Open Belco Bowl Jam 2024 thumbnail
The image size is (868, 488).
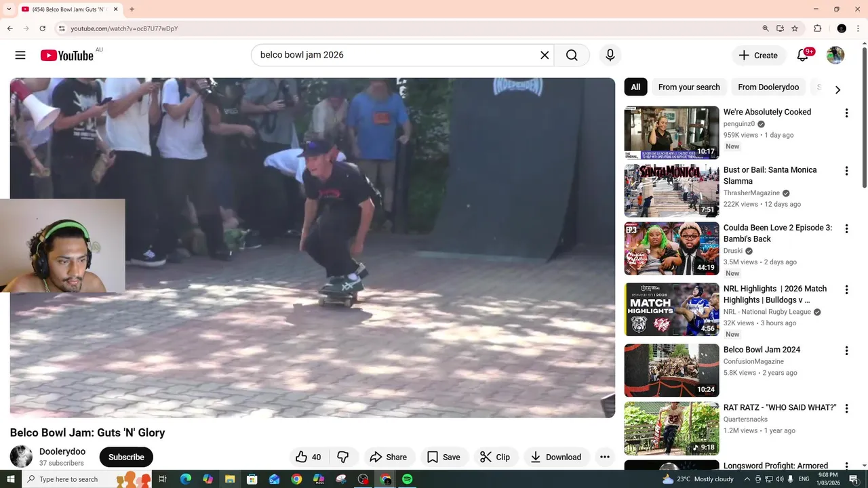tap(671, 370)
